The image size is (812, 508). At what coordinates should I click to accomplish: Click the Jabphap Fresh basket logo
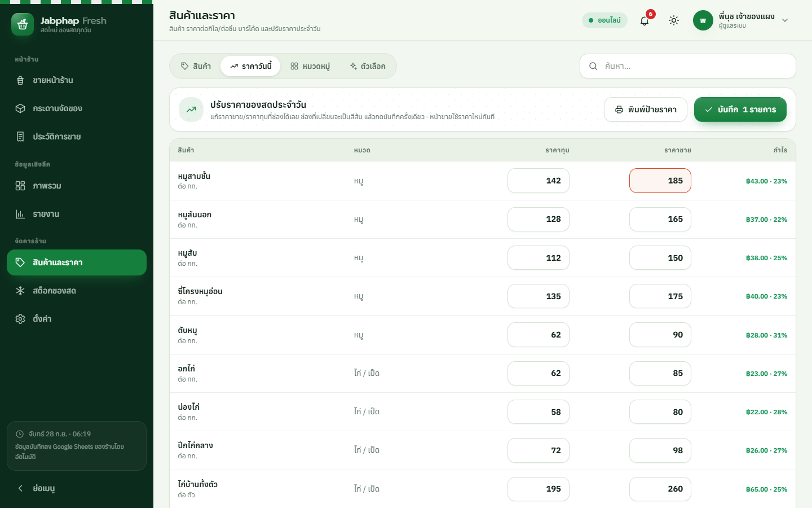[23, 24]
